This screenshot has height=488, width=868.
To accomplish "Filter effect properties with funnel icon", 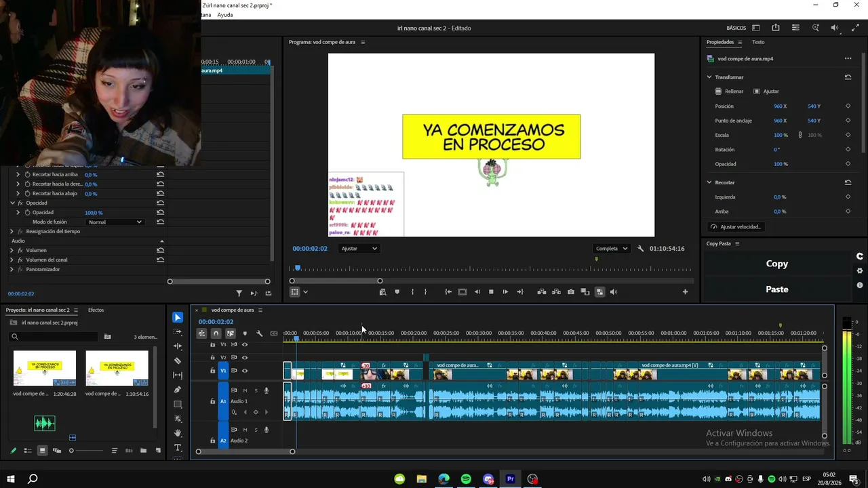I will (239, 293).
